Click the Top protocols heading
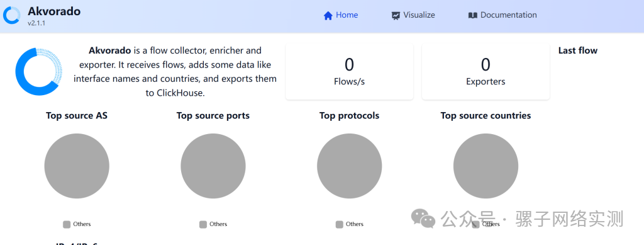Viewport: 644px width, 245px height. point(349,115)
